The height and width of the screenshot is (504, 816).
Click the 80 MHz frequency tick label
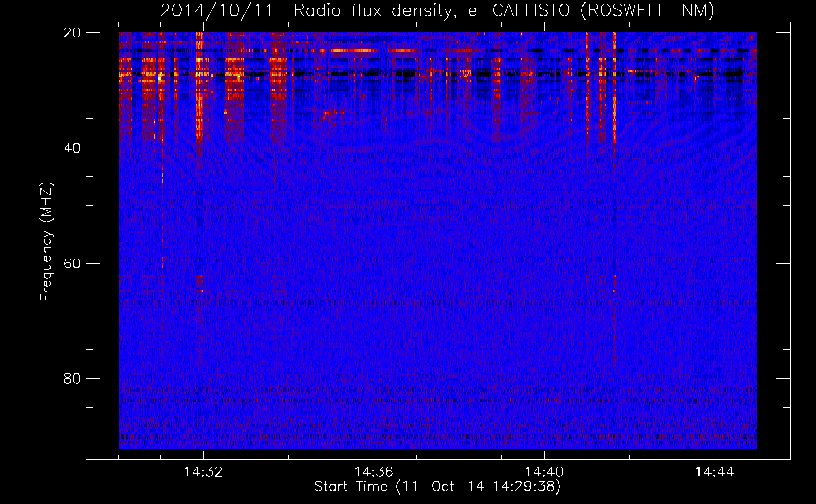pyautogui.click(x=72, y=379)
